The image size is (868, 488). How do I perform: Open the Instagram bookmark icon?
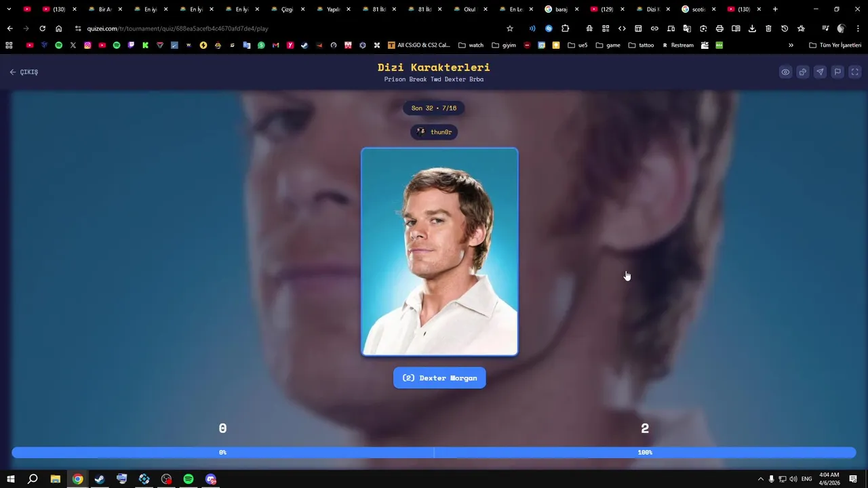click(x=87, y=45)
